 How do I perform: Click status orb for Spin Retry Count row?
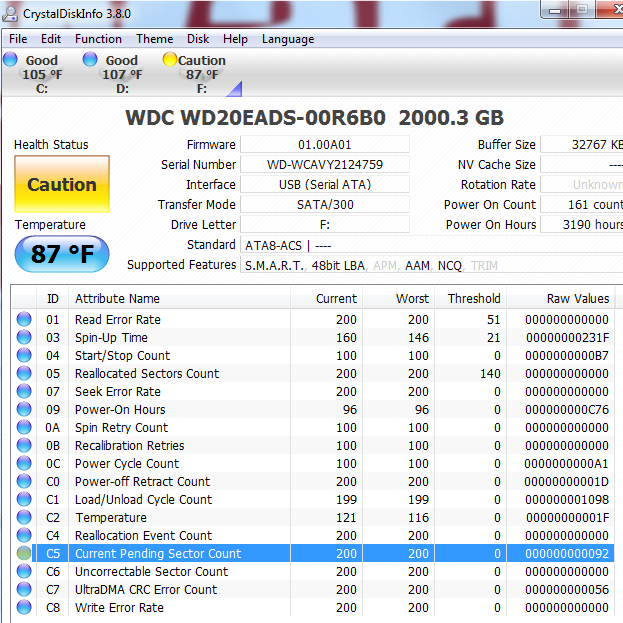click(24, 427)
